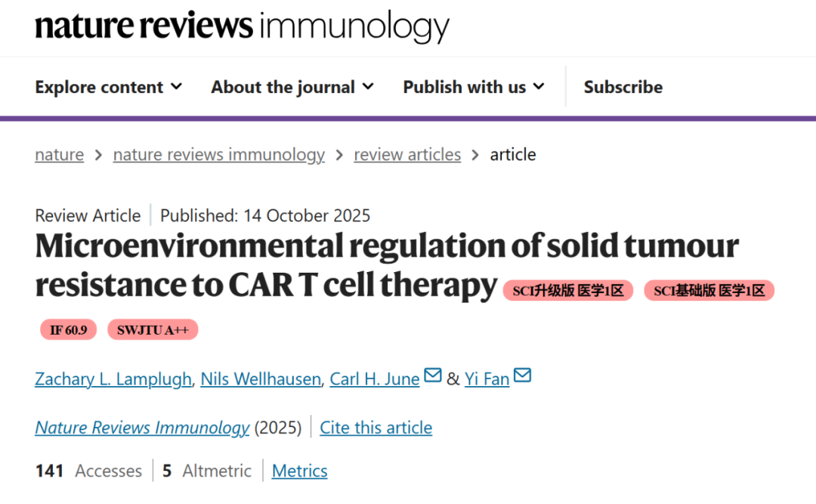This screenshot has height=504, width=816.
Task: Click the nature reviews immunology logo
Action: 242,26
